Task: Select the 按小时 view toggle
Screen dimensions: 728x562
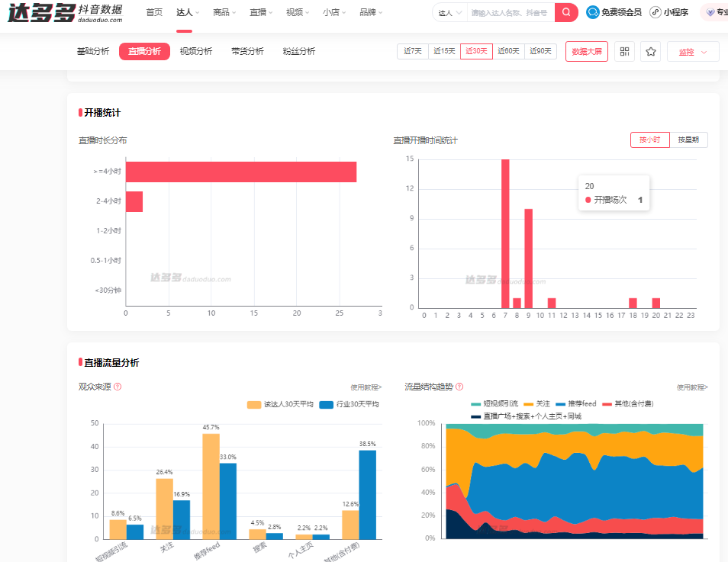Action: pyautogui.click(x=649, y=140)
